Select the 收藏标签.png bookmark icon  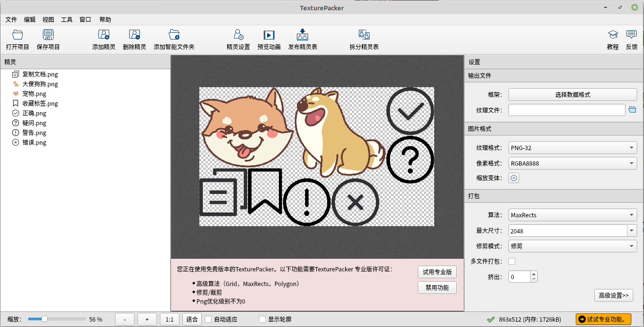coord(16,103)
